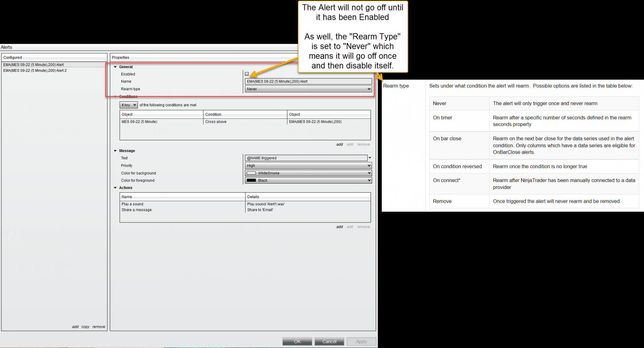Edit the selected action

point(350,227)
